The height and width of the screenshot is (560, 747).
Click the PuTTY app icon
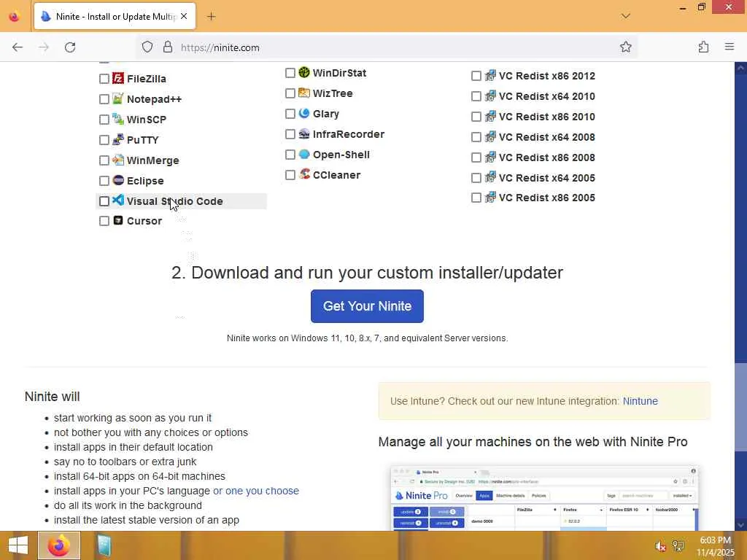pos(118,139)
